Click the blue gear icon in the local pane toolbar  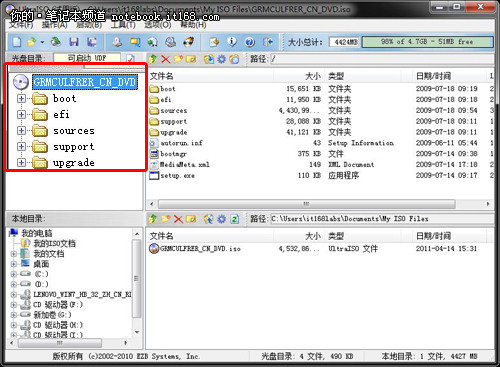pyautogui.click(x=222, y=219)
